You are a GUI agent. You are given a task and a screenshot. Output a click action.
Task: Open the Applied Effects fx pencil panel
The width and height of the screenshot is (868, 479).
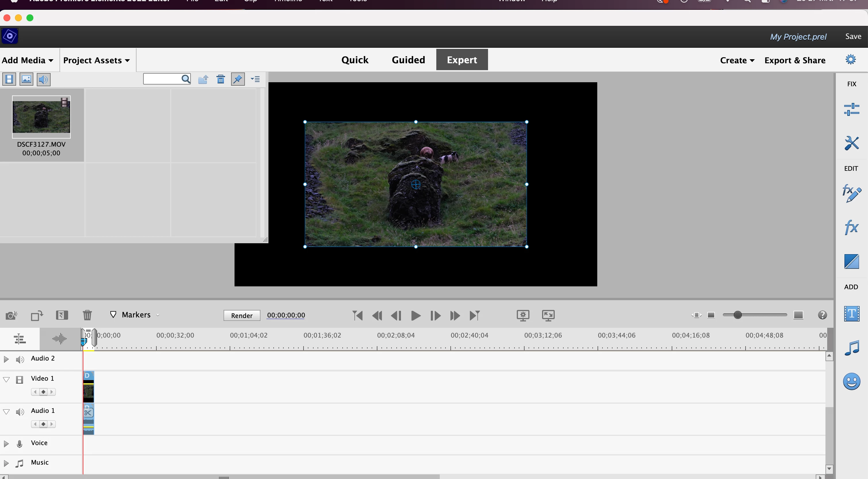click(851, 193)
